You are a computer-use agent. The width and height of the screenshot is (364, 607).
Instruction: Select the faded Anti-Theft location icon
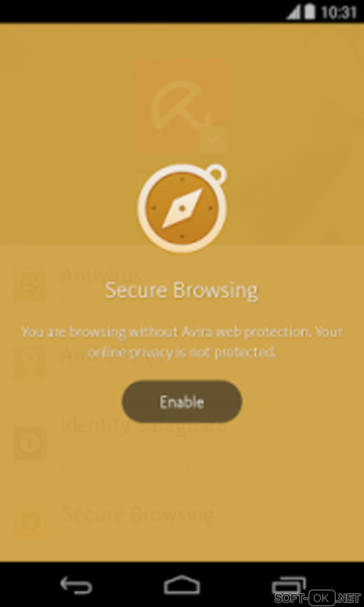tap(30, 363)
